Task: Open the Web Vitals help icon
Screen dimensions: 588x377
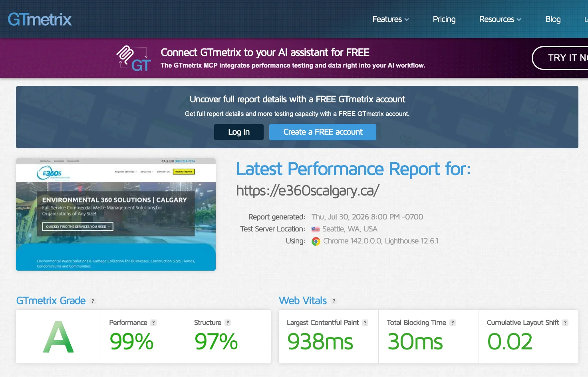Action: (x=334, y=301)
